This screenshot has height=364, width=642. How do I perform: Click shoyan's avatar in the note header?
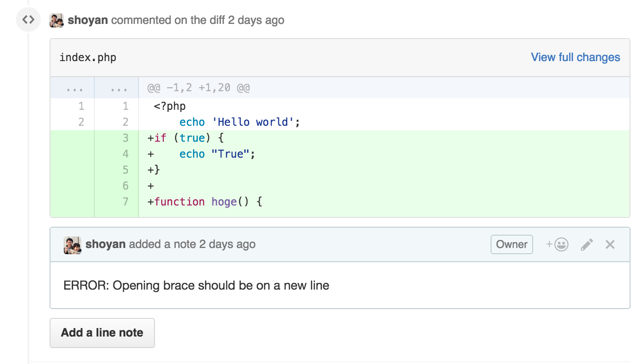coord(73,244)
